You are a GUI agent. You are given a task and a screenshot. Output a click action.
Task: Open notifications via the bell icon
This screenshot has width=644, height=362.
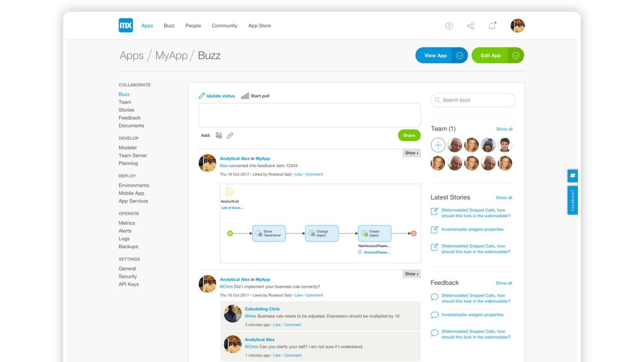pos(492,26)
